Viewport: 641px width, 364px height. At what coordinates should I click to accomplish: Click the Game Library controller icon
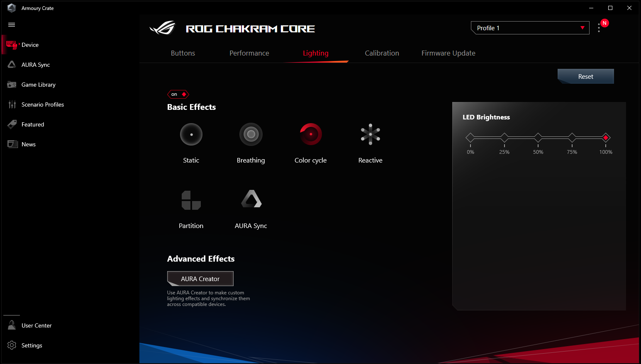[x=12, y=85]
